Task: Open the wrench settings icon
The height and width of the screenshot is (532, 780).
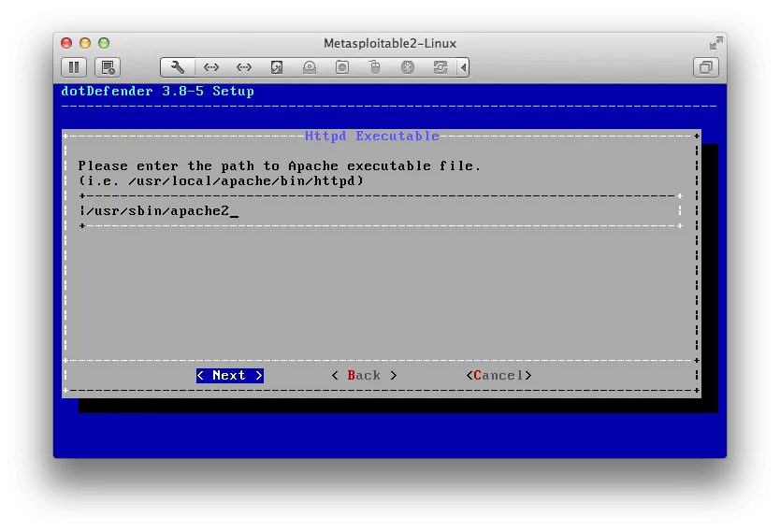Action: pos(178,67)
